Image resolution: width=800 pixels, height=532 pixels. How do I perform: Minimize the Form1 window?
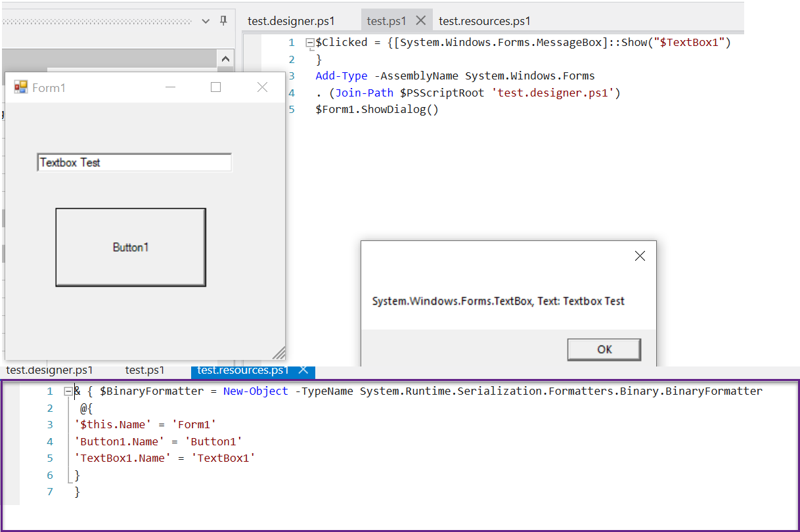coord(171,87)
